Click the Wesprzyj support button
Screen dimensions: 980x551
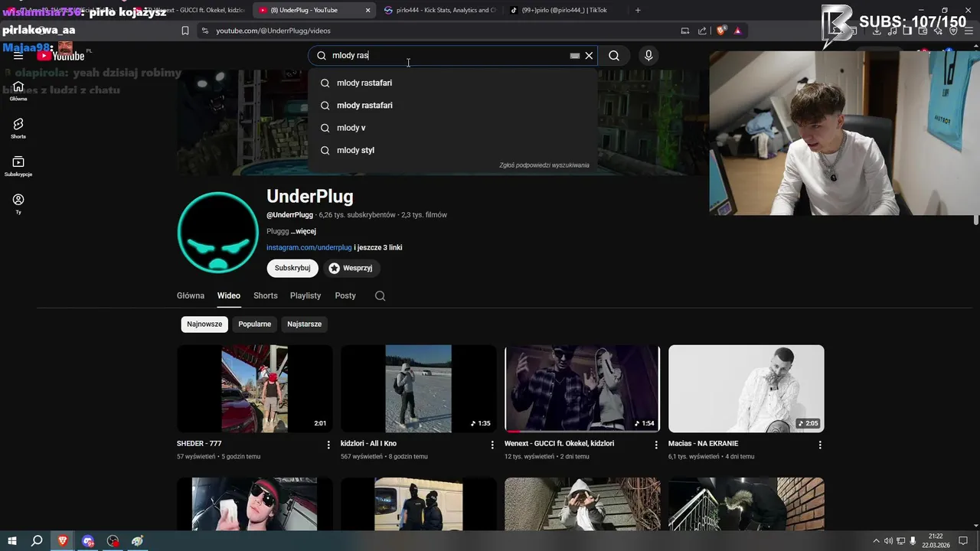351,268
